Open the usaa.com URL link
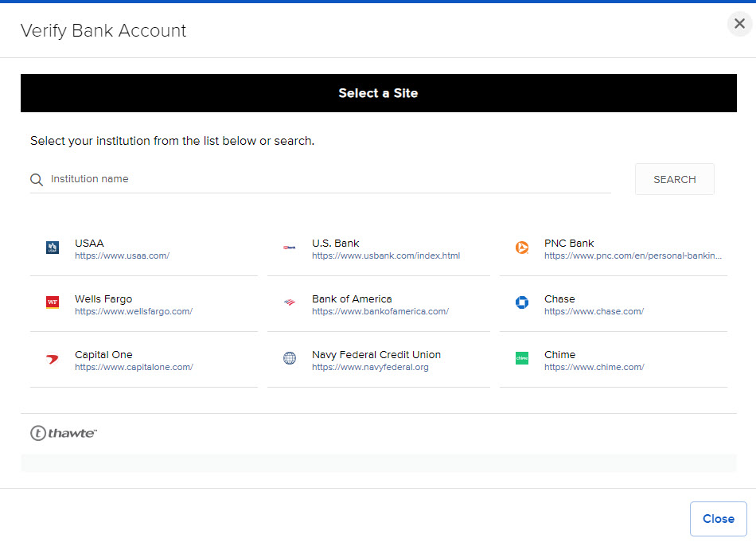This screenshot has height=546, width=756. click(122, 256)
